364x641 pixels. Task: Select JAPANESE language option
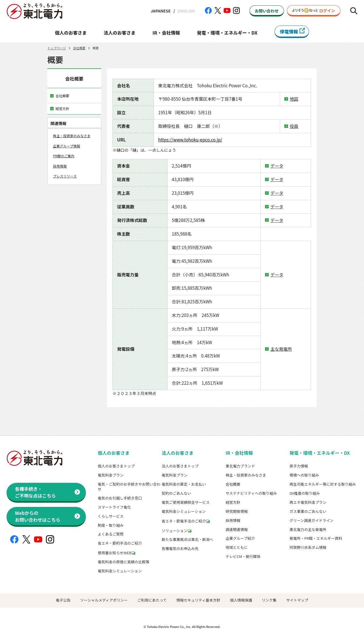click(x=160, y=11)
